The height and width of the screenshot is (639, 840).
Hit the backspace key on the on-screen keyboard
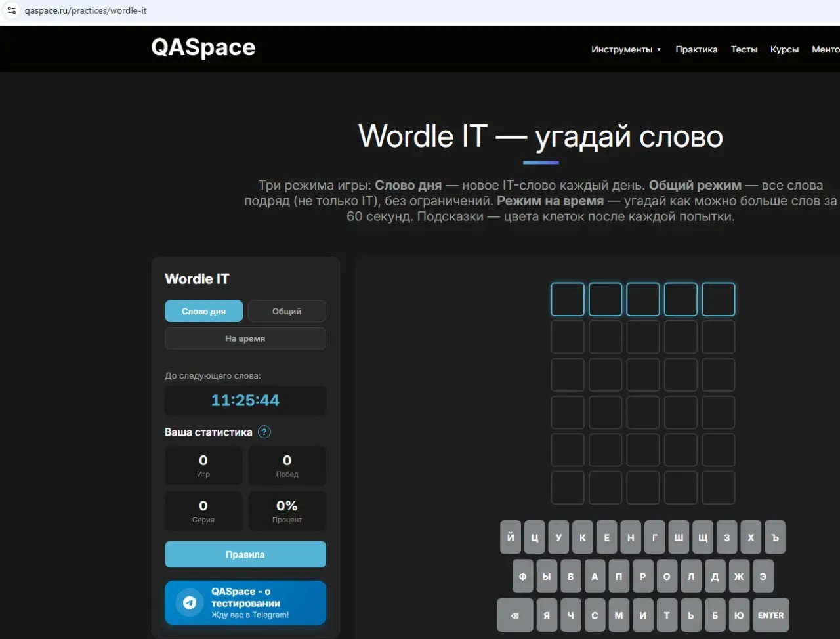[514, 615]
